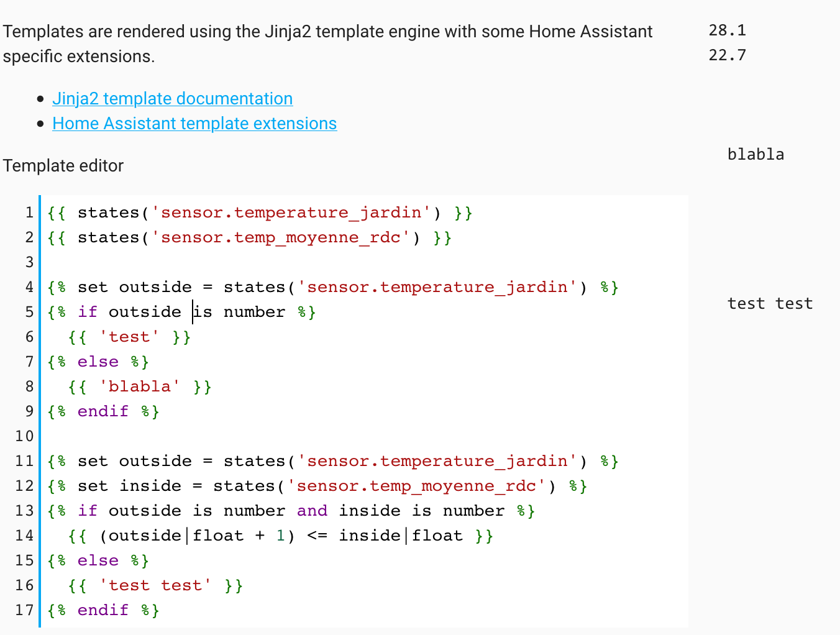Click the else statement on line 7
Screen dimensions: 840x635
98,361
